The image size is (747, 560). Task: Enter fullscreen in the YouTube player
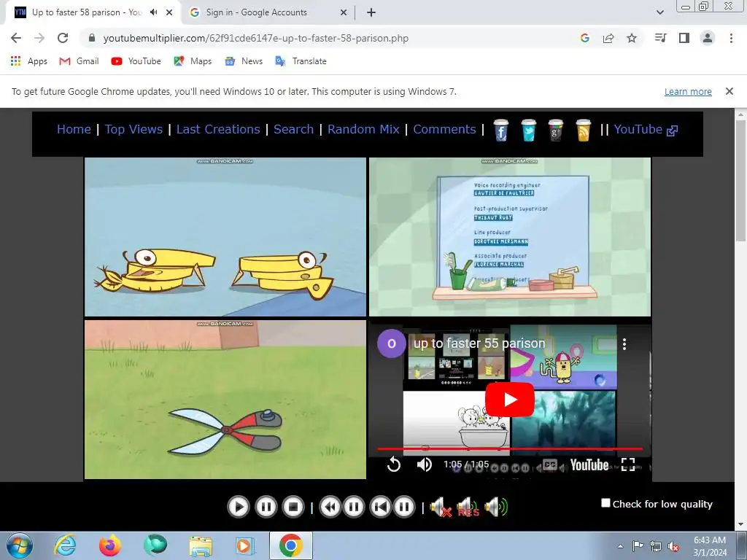point(628,464)
